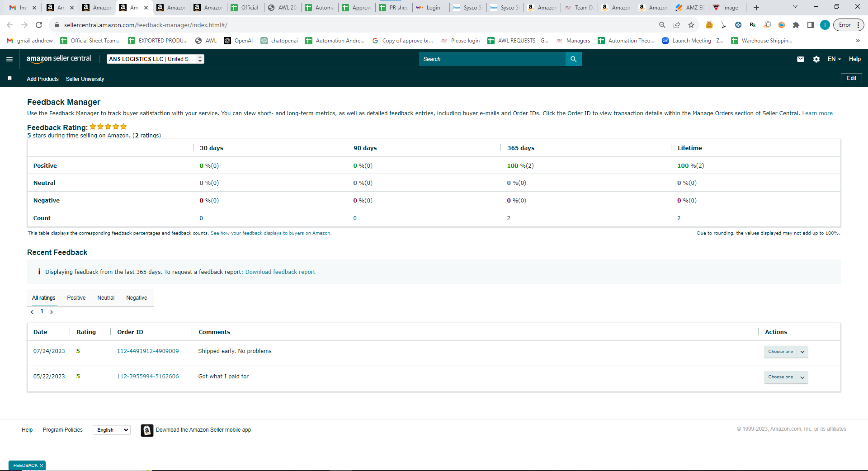This screenshot has width=868, height=471.
Task: Click See how your feedback displays link
Action: (270, 233)
